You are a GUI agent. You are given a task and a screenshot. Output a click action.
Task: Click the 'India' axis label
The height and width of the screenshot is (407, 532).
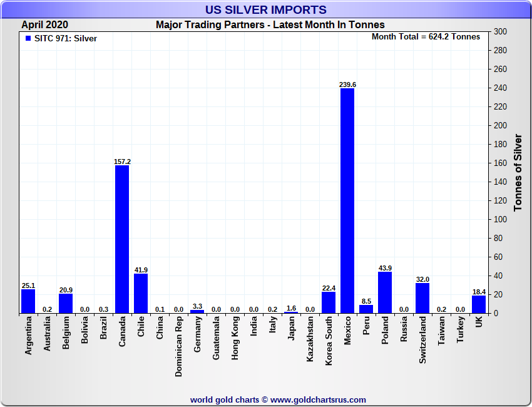click(253, 326)
